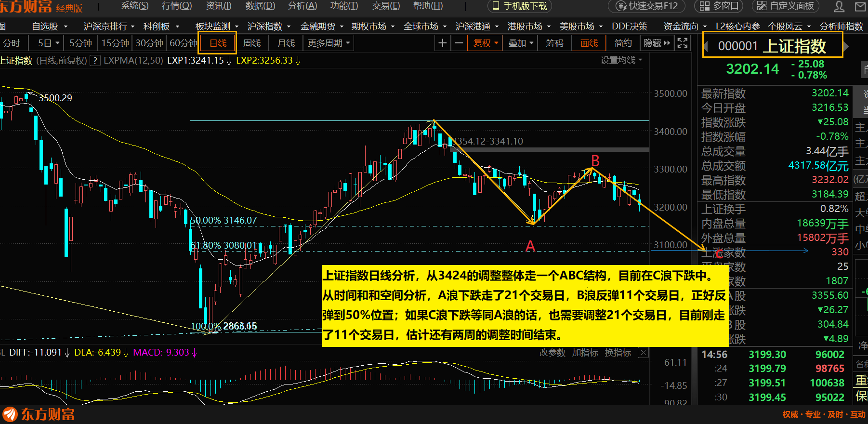Open the 复权 adjustment dropdown
Viewport: 868px width, 424px height.
tap(485, 43)
